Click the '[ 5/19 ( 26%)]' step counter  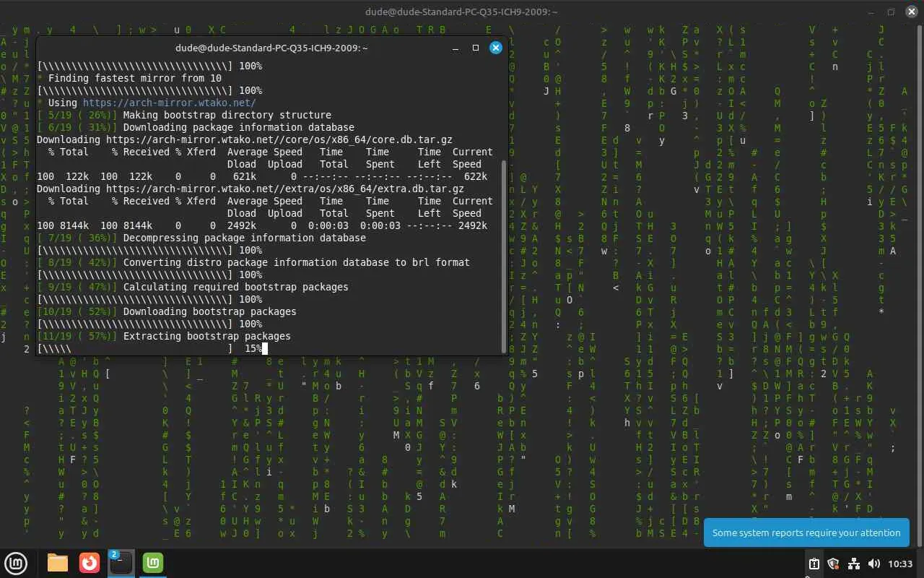coord(77,115)
